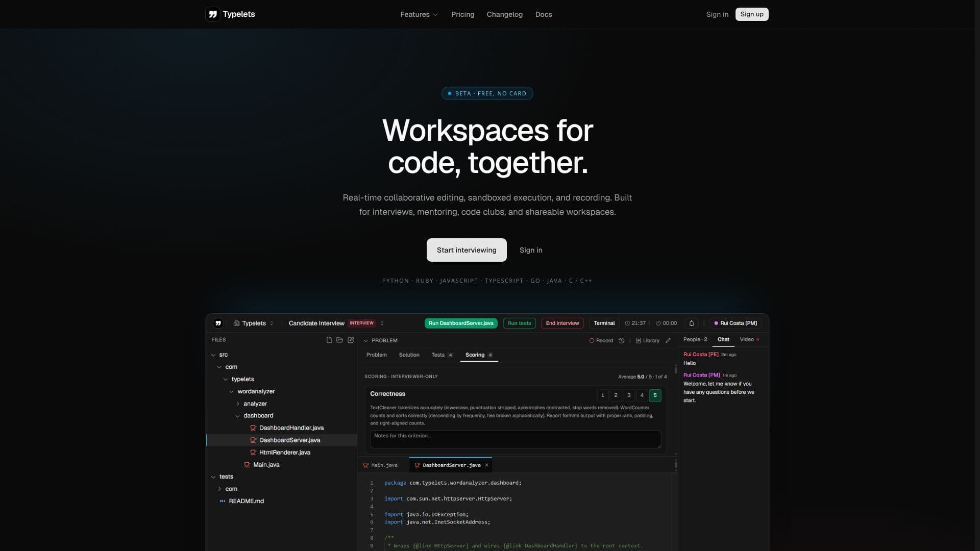
Task: Click the new folder icon in the Files panel
Action: pyautogui.click(x=339, y=340)
